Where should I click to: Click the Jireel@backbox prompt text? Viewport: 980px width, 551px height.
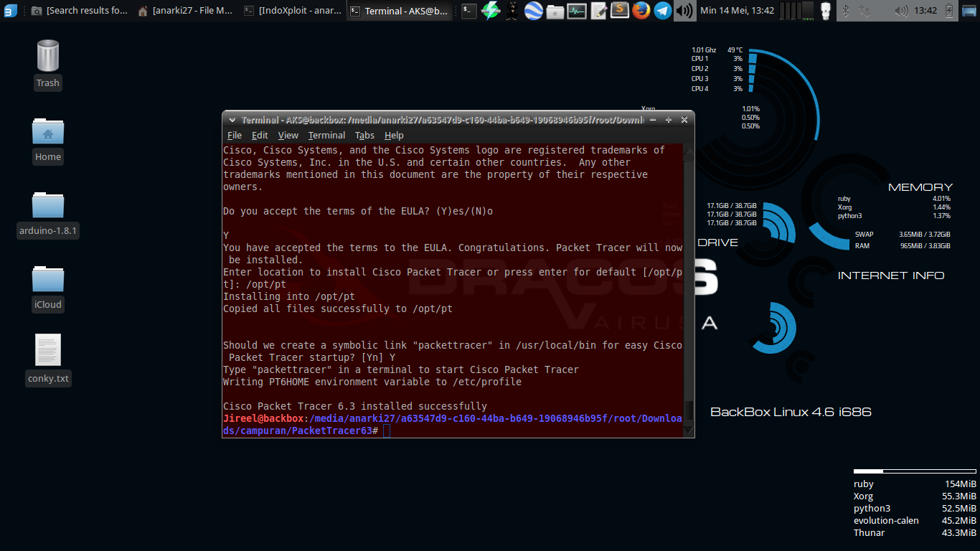click(263, 418)
